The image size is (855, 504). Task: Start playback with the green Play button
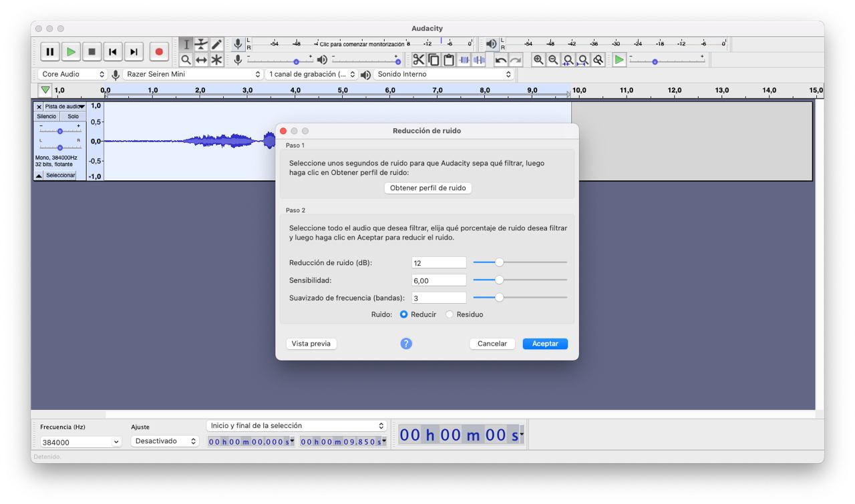71,51
